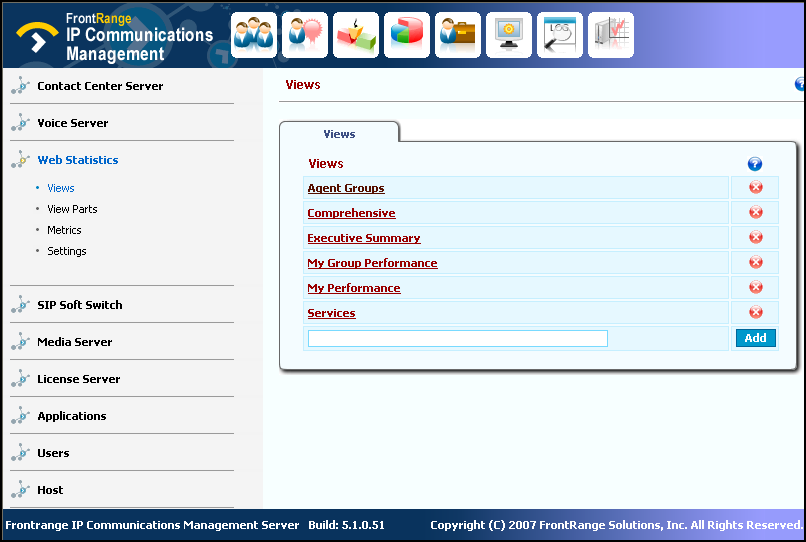Image resolution: width=806 pixels, height=542 pixels.
Task: Delete the Services view
Action: coord(755,312)
